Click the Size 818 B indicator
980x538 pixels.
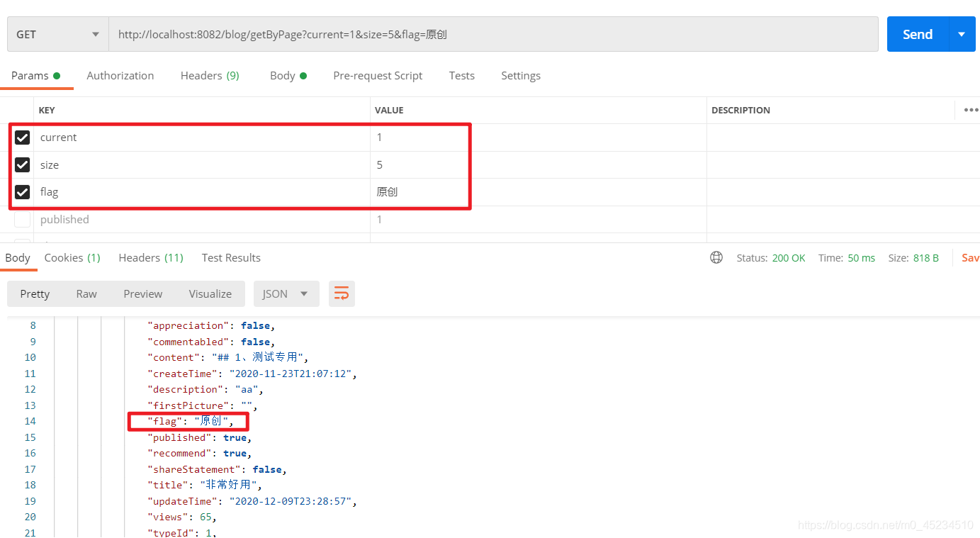click(x=913, y=258)
